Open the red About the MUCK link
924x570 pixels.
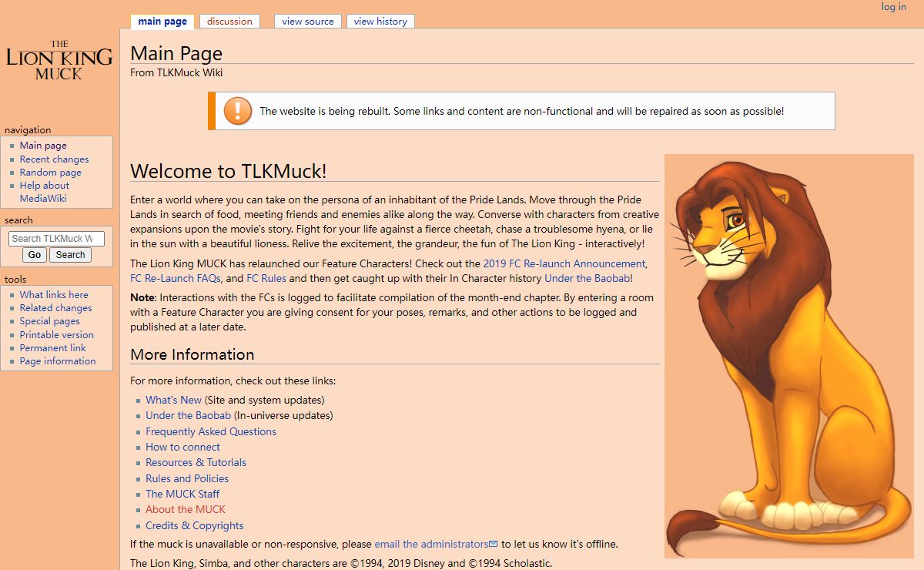[x=186, y=509]
